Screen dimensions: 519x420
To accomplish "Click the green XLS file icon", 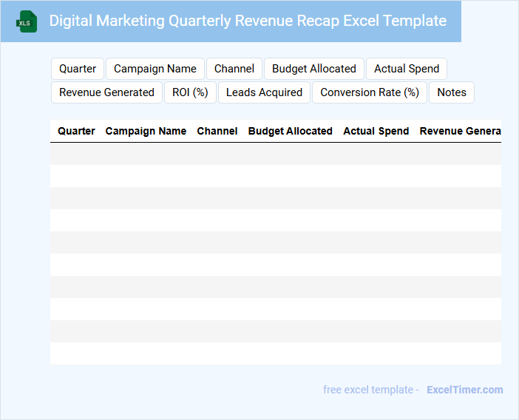I will pyautogui.click(x=27, y=21).
